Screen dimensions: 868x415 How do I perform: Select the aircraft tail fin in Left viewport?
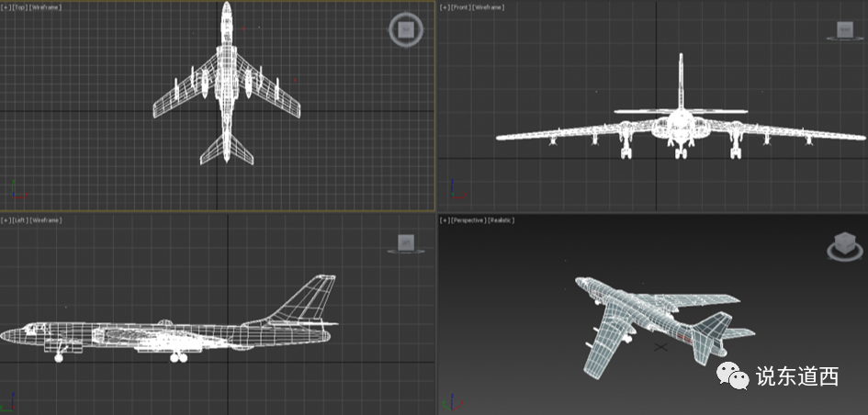pos(312,298)
